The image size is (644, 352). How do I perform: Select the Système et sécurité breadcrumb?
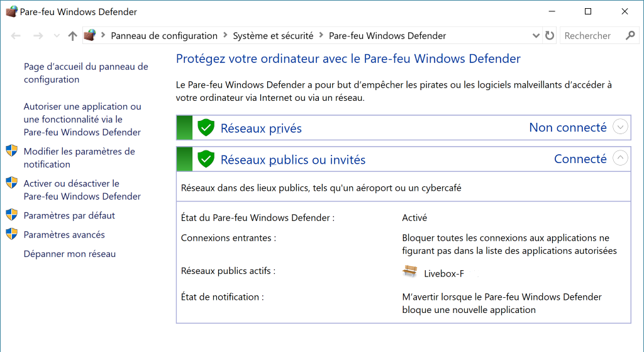(x=273, y=36)
